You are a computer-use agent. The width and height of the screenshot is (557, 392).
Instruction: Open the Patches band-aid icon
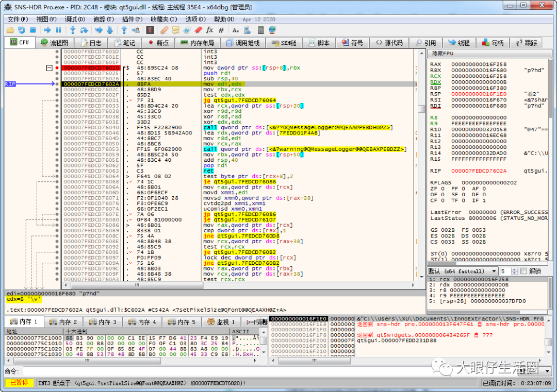pyautogui.click(x=164, y=30)
